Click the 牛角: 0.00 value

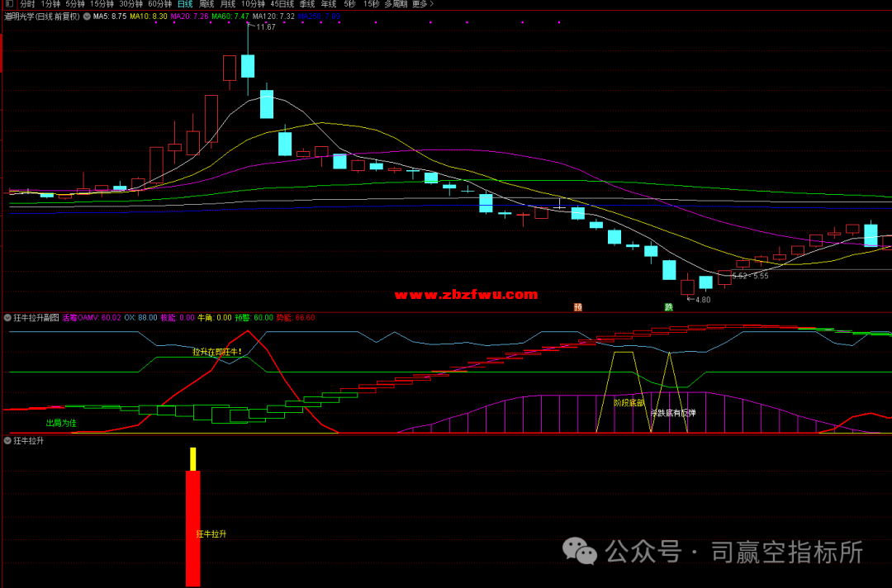point(215,318)
